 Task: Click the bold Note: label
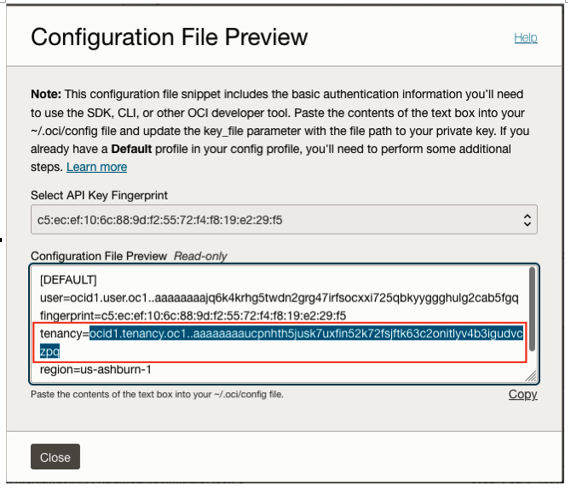click(x=46, y=94)
